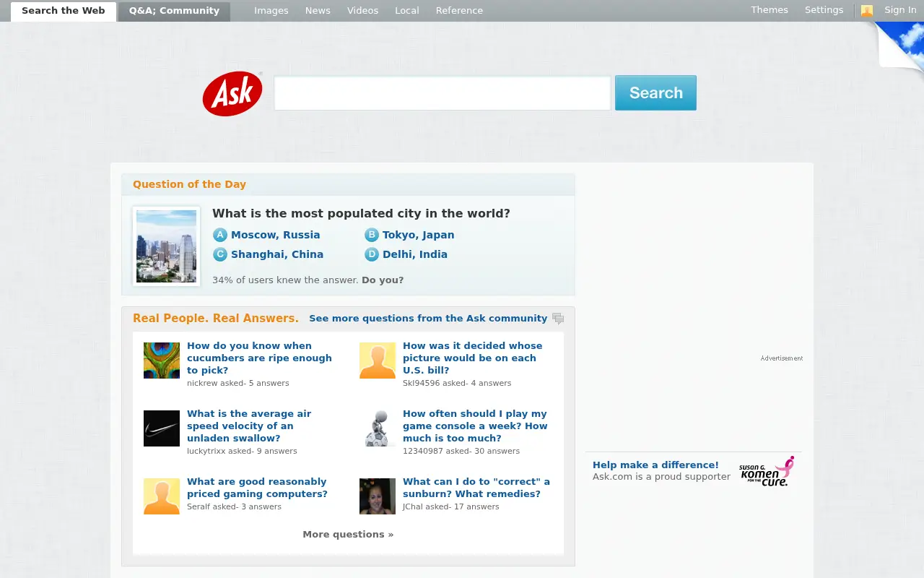Select answer circle C for Shanghai
Image resolution: width=924 pixels, height=578 pixels.
220,254
